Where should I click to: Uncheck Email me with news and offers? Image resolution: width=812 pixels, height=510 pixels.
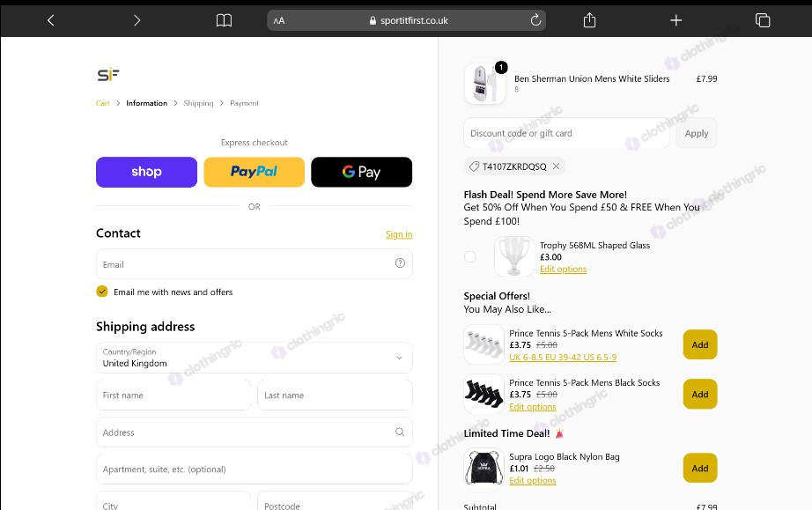coord(102,292)
